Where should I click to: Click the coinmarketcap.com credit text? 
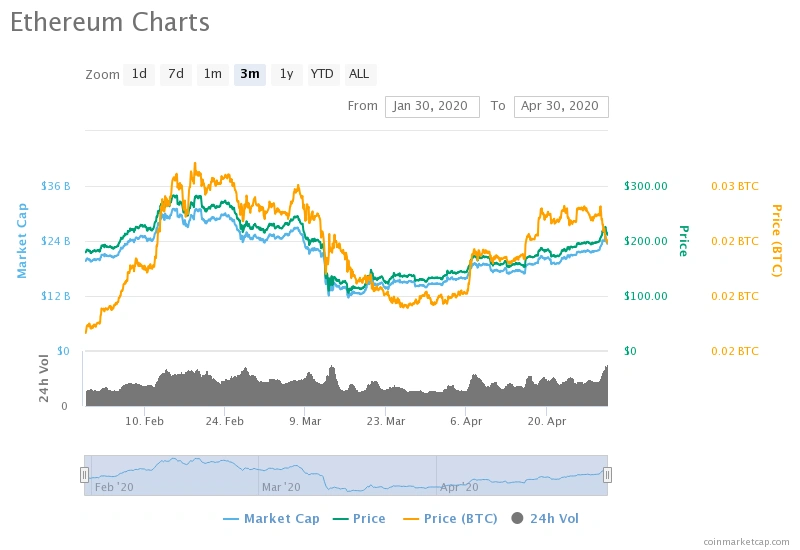746,542
